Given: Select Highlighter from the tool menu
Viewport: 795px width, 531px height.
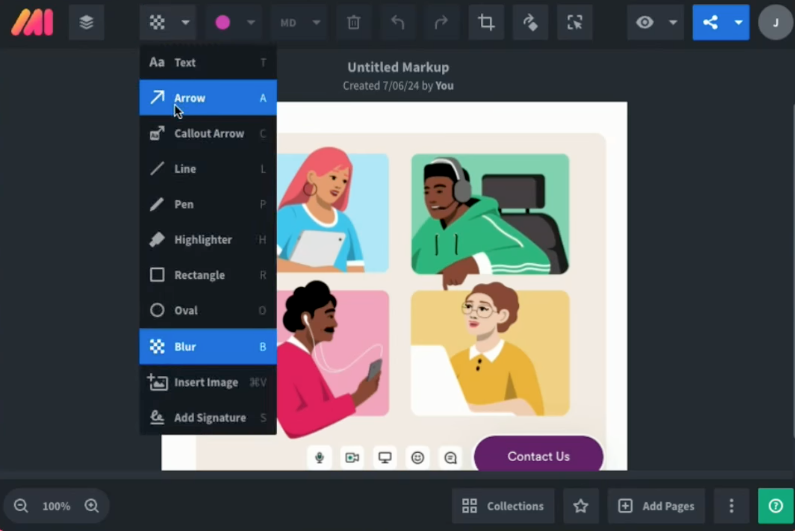Looking at the screenshot, I should coord(208,239).
